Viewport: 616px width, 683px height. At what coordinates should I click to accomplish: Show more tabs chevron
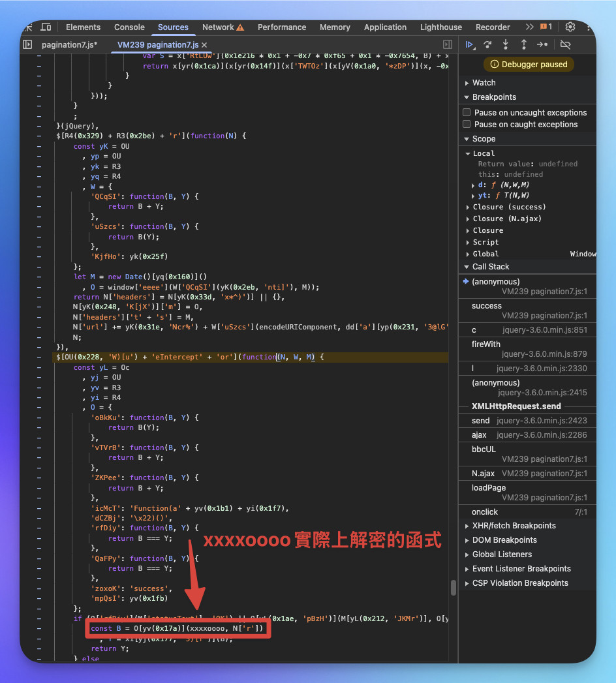529,27
